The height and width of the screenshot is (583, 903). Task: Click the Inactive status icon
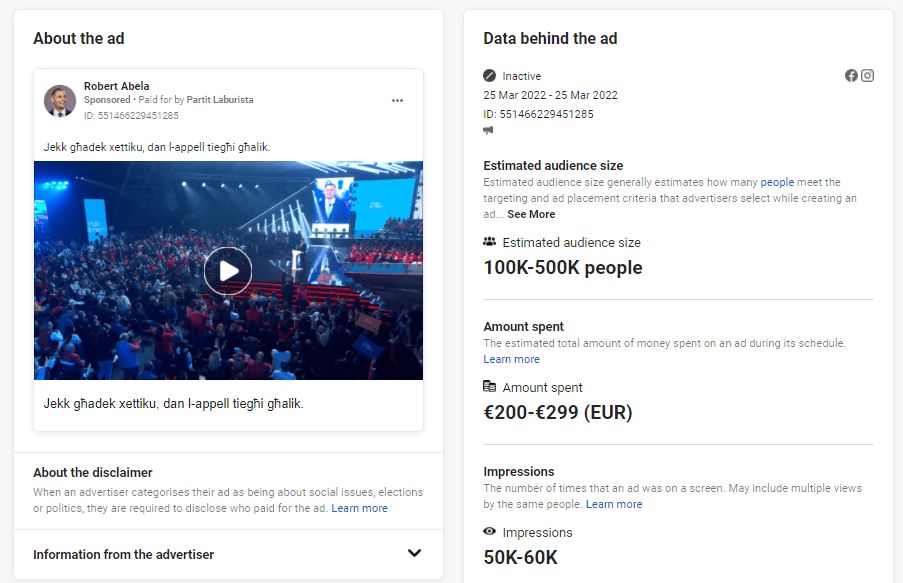[x=489, y=76]
